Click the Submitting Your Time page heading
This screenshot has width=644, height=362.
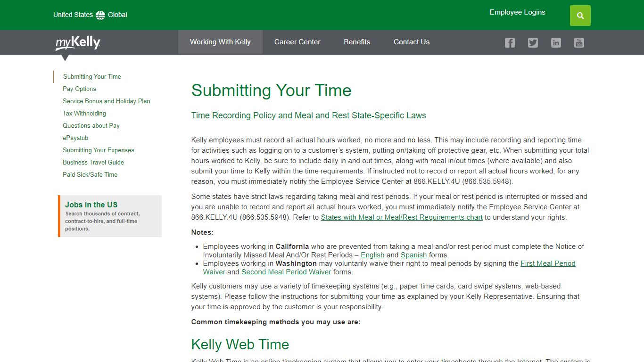pos(272,90)
